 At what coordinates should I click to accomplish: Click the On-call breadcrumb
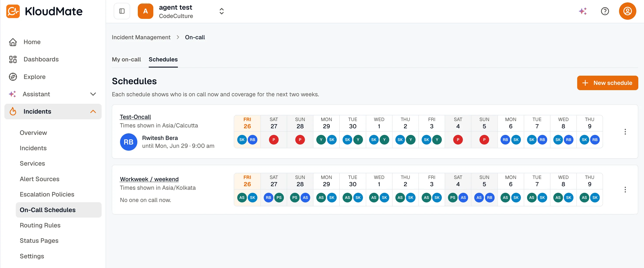(x=195, y=37)
